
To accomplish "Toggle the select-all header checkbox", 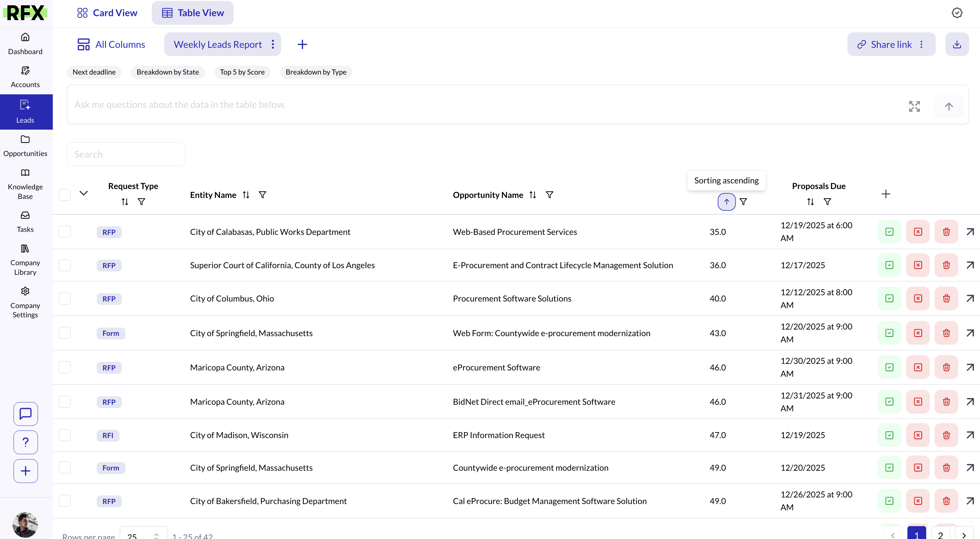I will [65, 195].
